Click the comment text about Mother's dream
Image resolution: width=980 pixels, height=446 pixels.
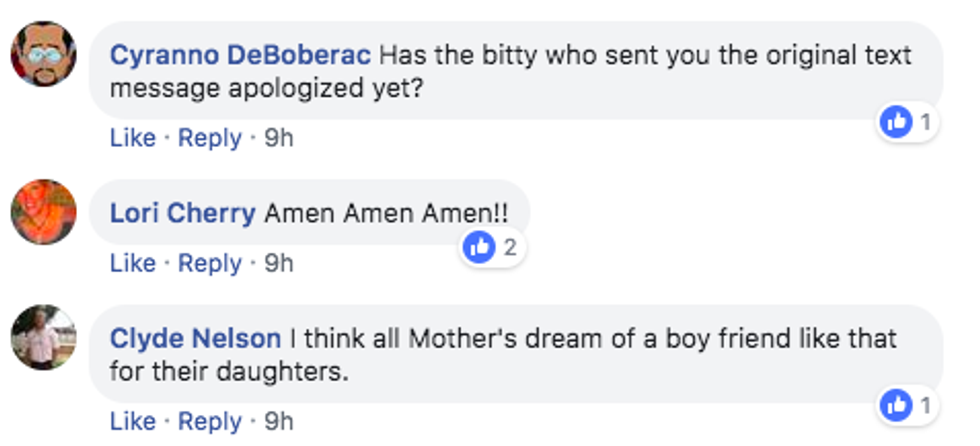(x=590, y=339)
